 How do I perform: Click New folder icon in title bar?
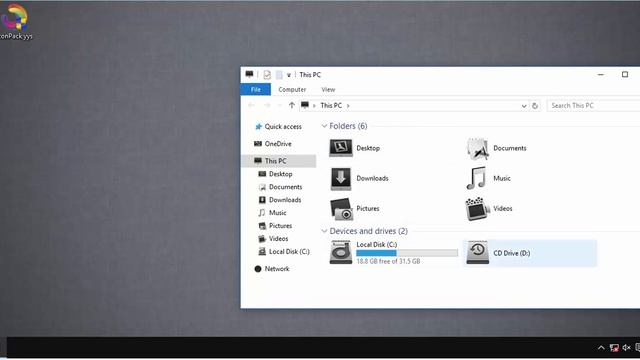(x=279, y=75)
